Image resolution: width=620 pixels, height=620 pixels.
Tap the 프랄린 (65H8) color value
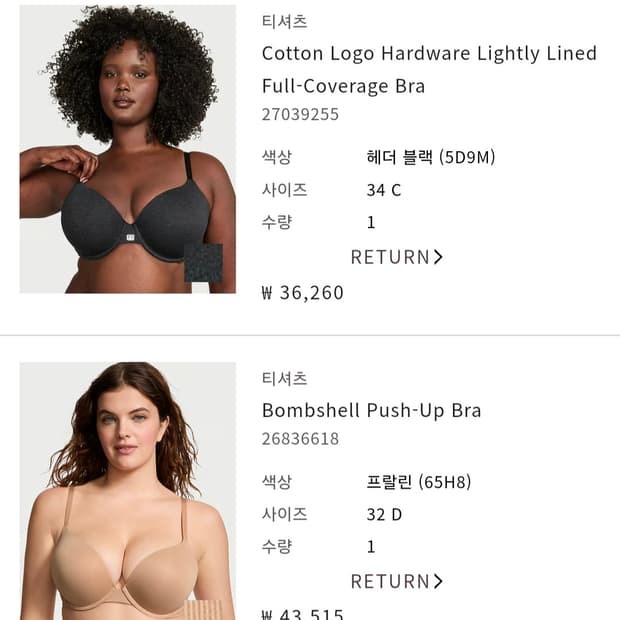(419, 482)
